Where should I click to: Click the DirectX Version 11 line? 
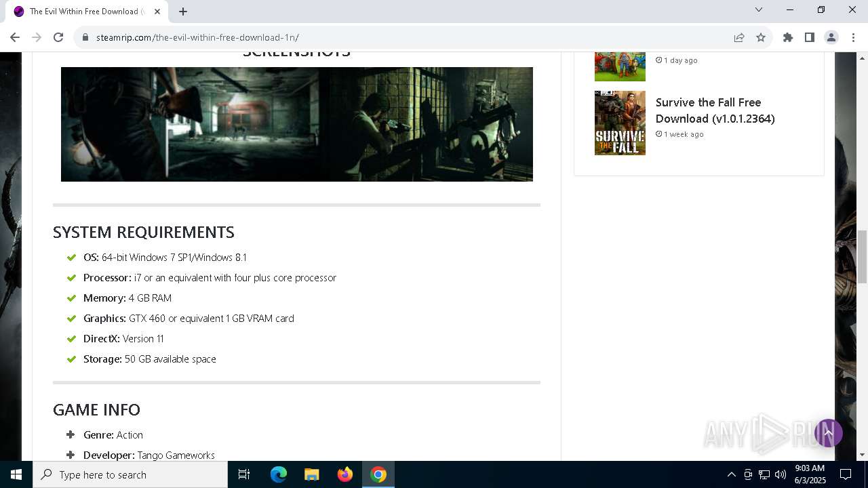[x=123, y=339]
